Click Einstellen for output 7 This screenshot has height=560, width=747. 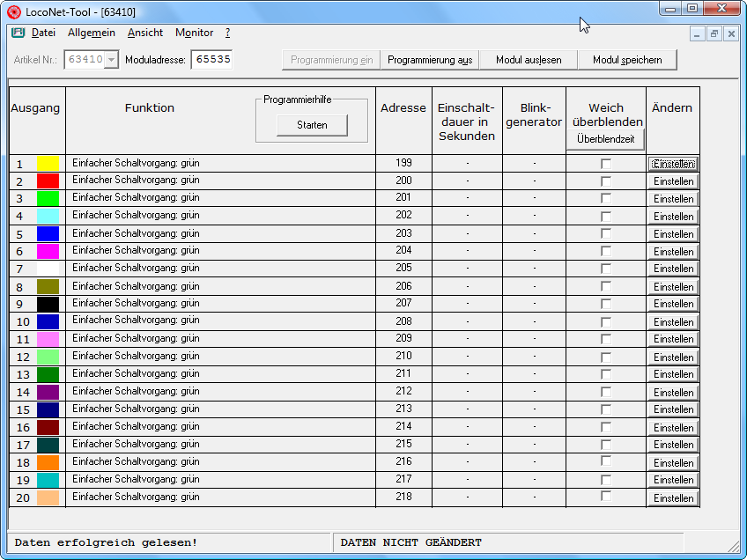coord(673,269)
